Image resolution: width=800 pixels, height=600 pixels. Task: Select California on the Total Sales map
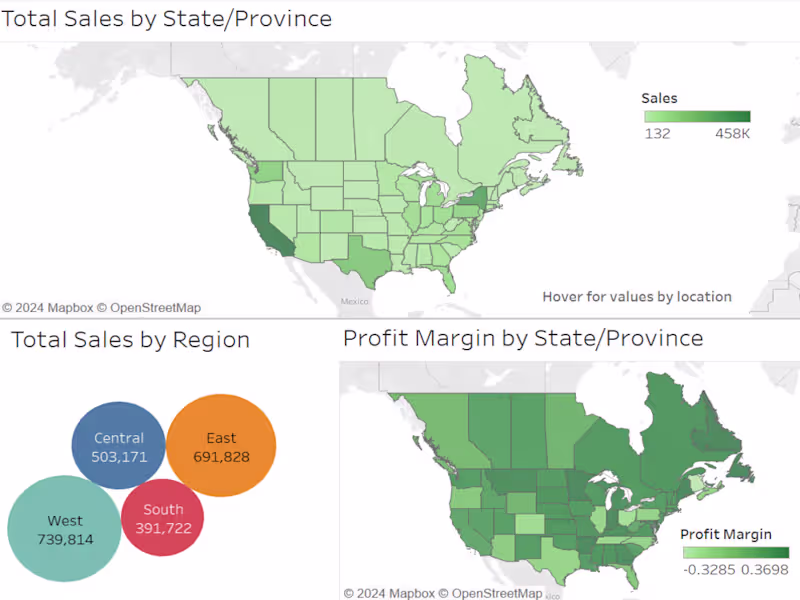coord(263,227)
